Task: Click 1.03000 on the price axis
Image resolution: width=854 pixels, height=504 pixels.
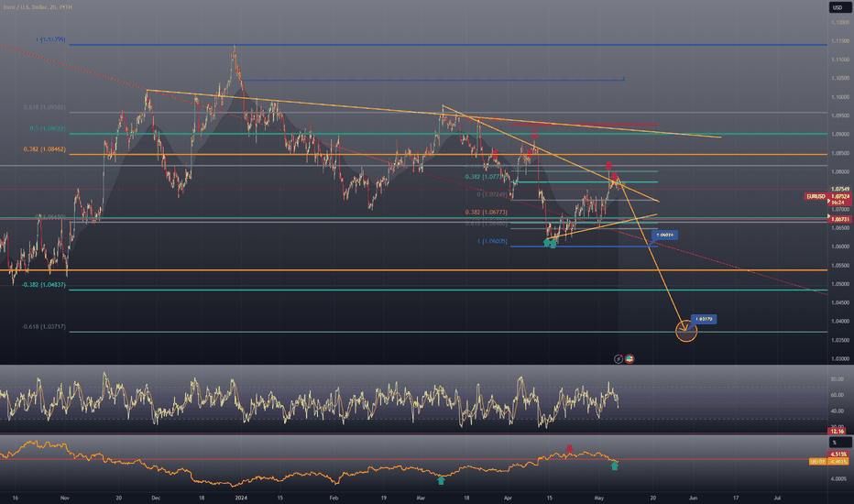Action: pyautogui.click(x=840, y=358)
